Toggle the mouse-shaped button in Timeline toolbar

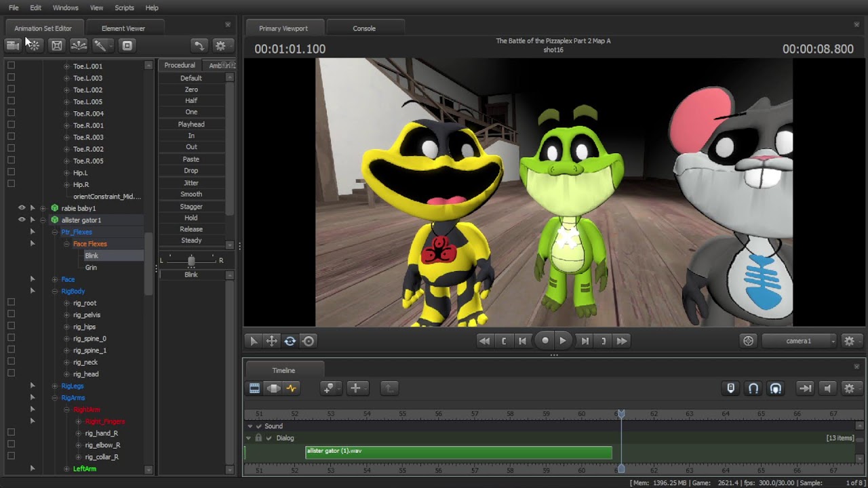731,388
